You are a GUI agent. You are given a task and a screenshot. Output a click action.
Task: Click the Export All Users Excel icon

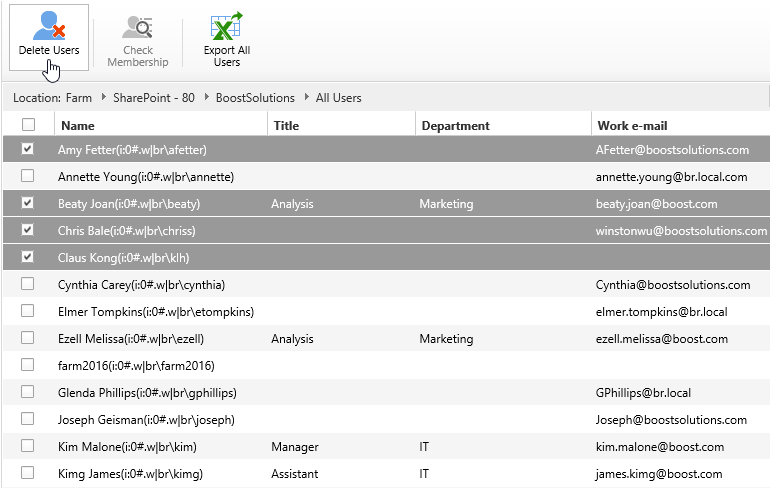(226, 27)
